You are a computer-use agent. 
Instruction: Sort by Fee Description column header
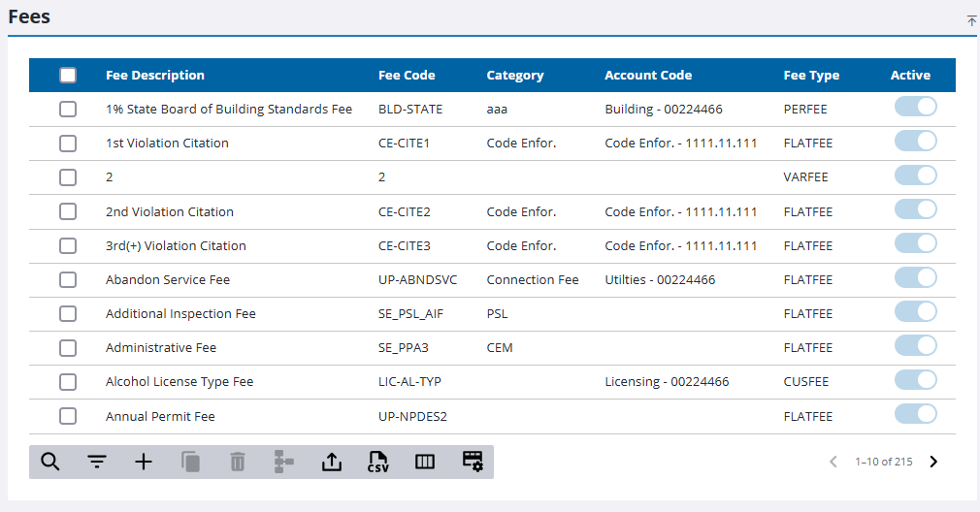(x=155, y=76)
